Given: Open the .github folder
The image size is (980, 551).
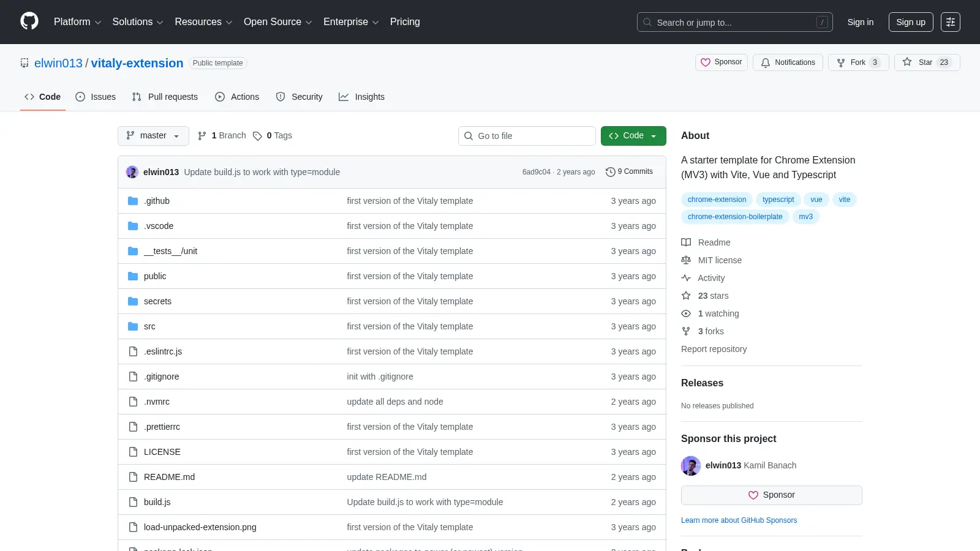Looking at the screenshot, I should 157,201.
